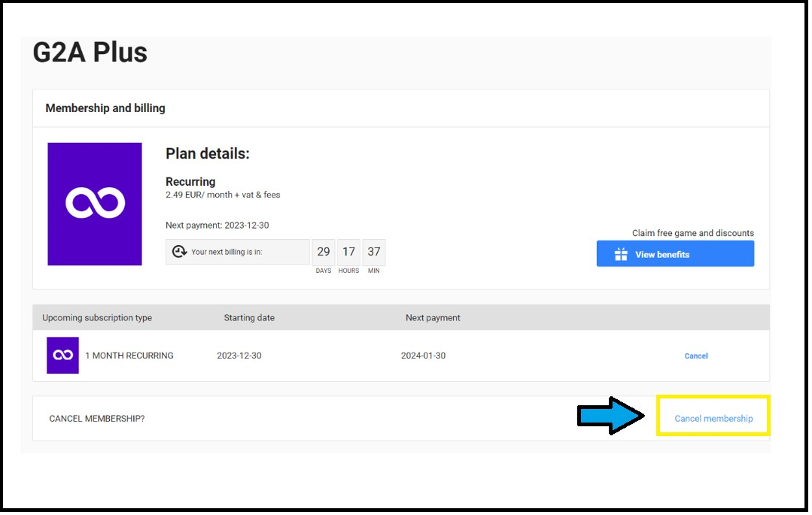This screenshot has width=812, height=515.
Task: Click the CANCEL MEMBERSHIP? label
Action: 97,419
